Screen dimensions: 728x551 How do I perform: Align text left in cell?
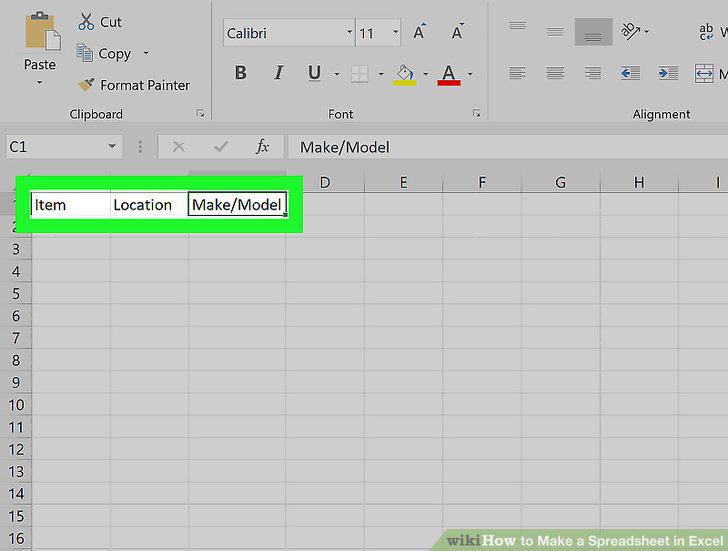pyautogui.click(x=517, y=73)
